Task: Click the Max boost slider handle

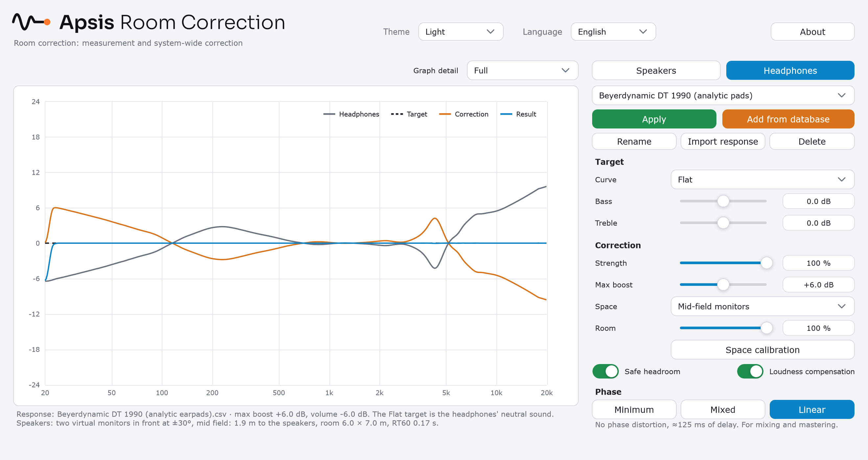Action: [x=723, y=285]
